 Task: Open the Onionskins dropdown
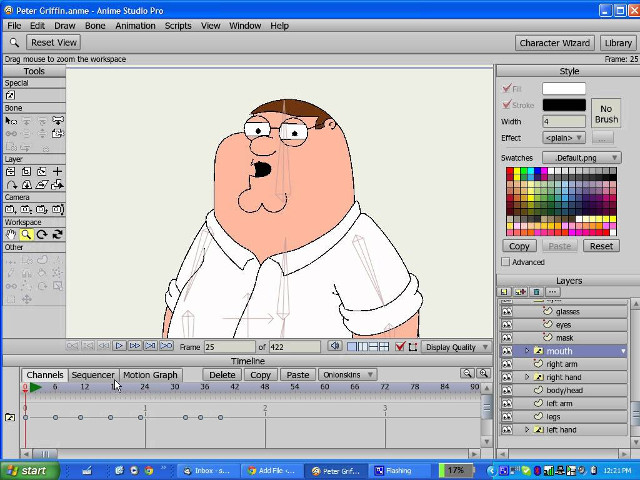(x=347, y=375)
